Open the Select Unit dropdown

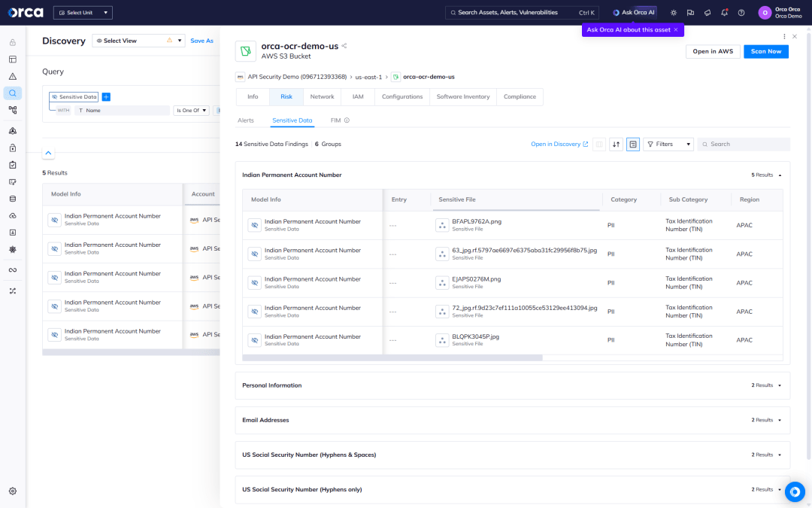coord(83,13)
